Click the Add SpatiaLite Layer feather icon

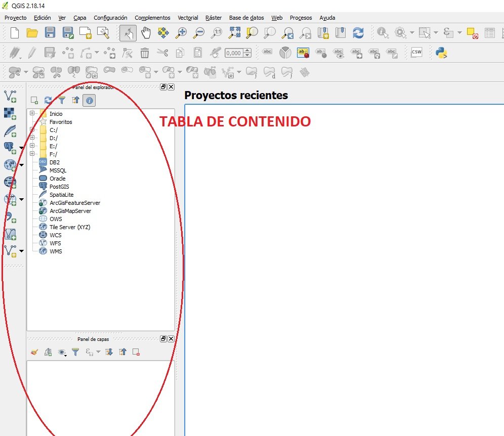point(10,131)
